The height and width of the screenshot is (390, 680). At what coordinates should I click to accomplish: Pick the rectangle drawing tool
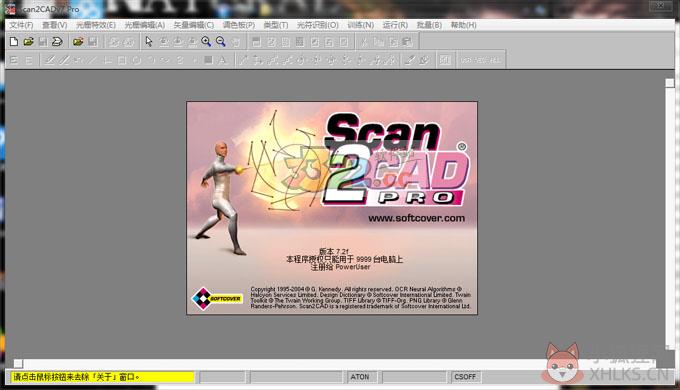coord(122,60)
